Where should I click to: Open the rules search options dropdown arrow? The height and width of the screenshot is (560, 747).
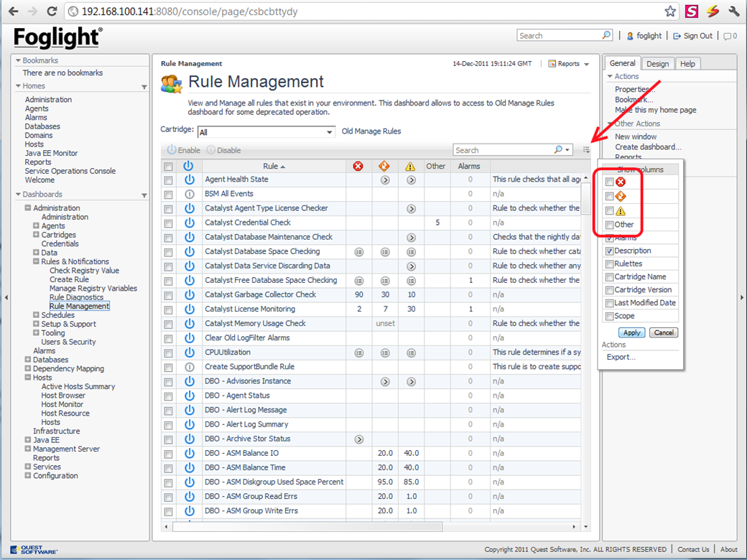(567, 150)
